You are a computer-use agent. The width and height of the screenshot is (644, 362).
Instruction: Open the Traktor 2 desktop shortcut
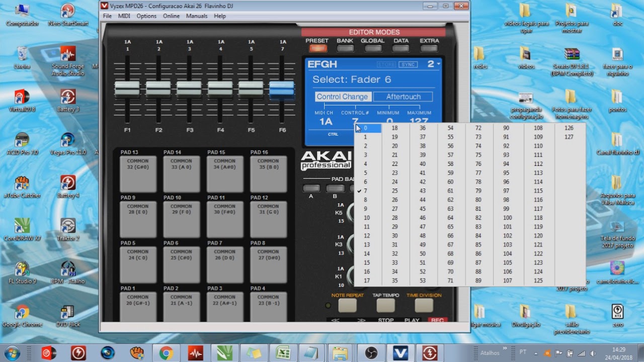tap(68, 229)
